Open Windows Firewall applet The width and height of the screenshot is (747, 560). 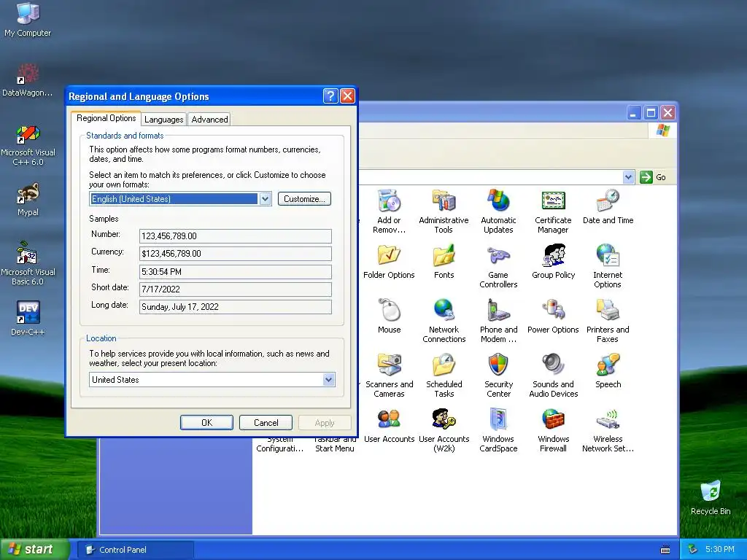(553, 430)
